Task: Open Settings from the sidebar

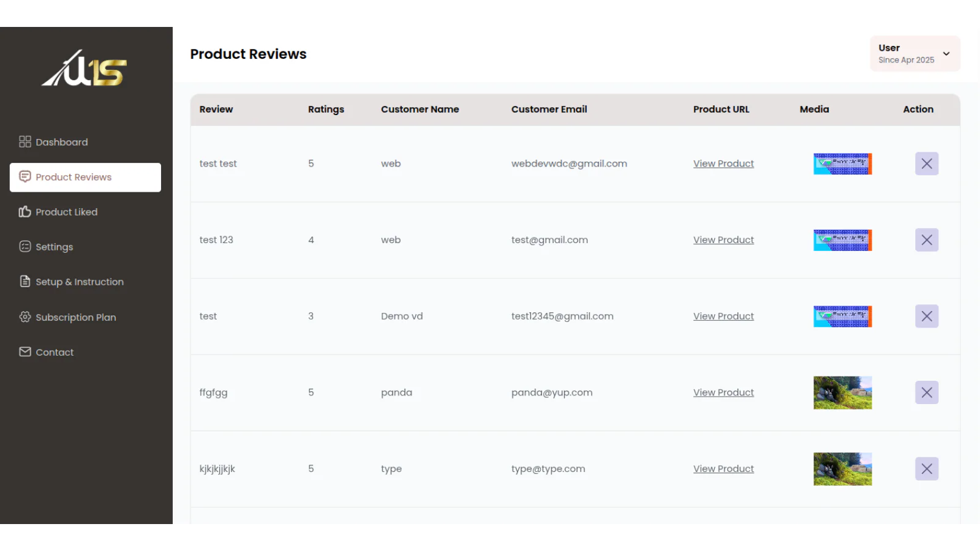Action: click(46, 247)
